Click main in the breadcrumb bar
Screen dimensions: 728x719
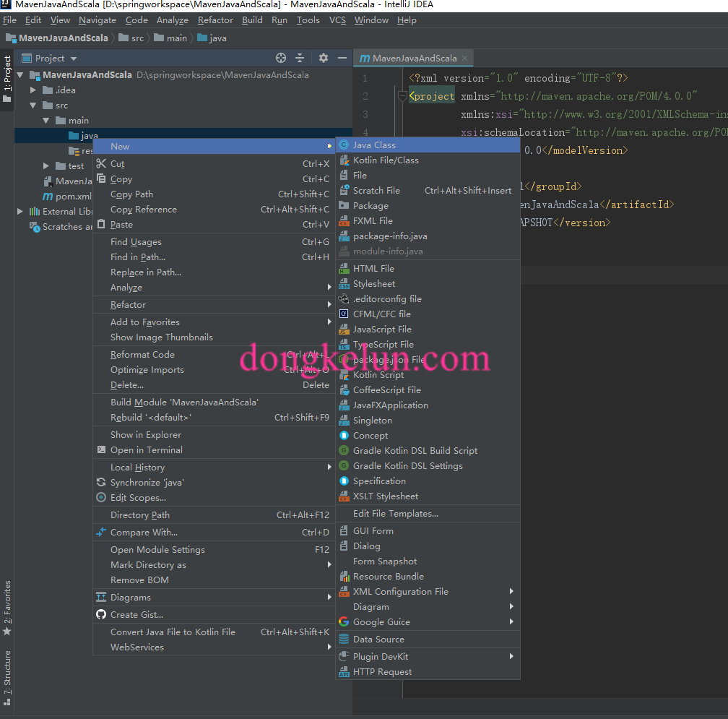point(171,38)
